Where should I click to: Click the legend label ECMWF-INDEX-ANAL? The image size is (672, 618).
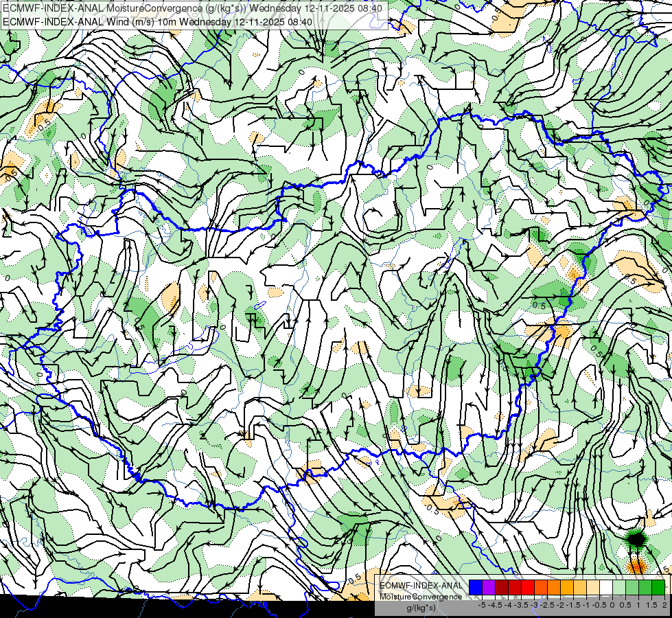click(421, 586)
